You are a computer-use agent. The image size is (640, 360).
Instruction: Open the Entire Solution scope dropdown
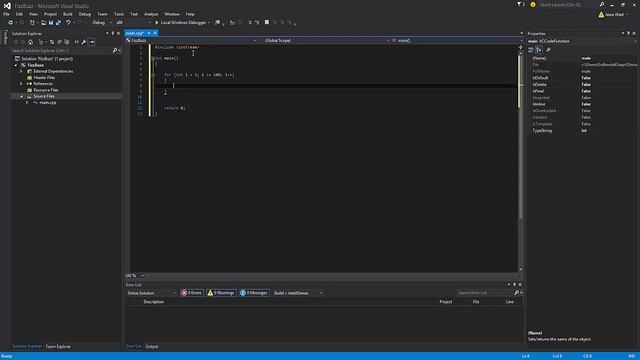[151, 293]
